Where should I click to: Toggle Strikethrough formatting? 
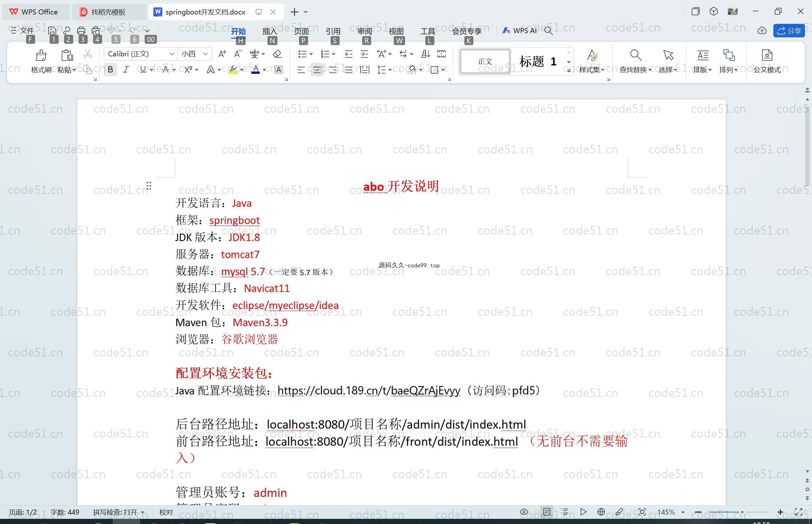[x=165, y=70]
